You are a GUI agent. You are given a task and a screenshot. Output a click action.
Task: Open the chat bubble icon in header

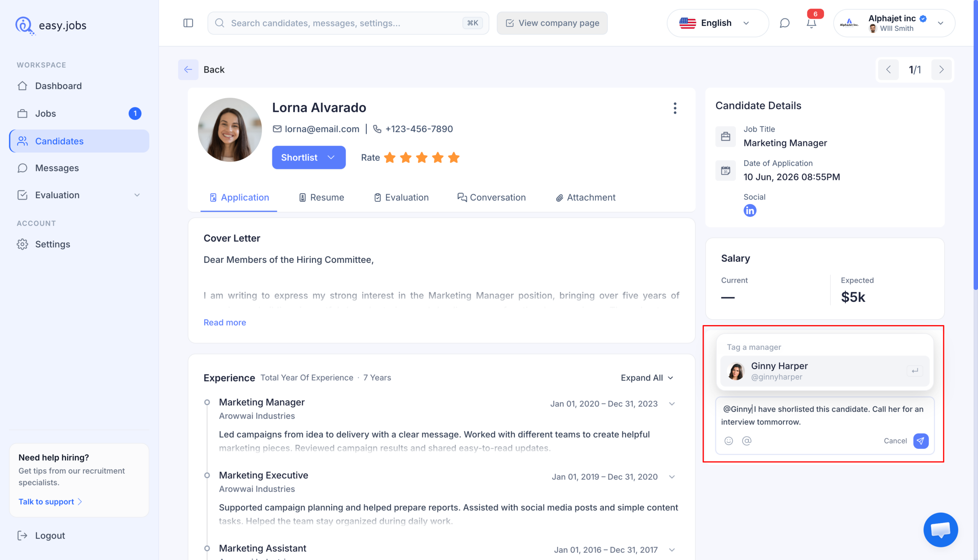pyautogui.click(x=785, y=23)
